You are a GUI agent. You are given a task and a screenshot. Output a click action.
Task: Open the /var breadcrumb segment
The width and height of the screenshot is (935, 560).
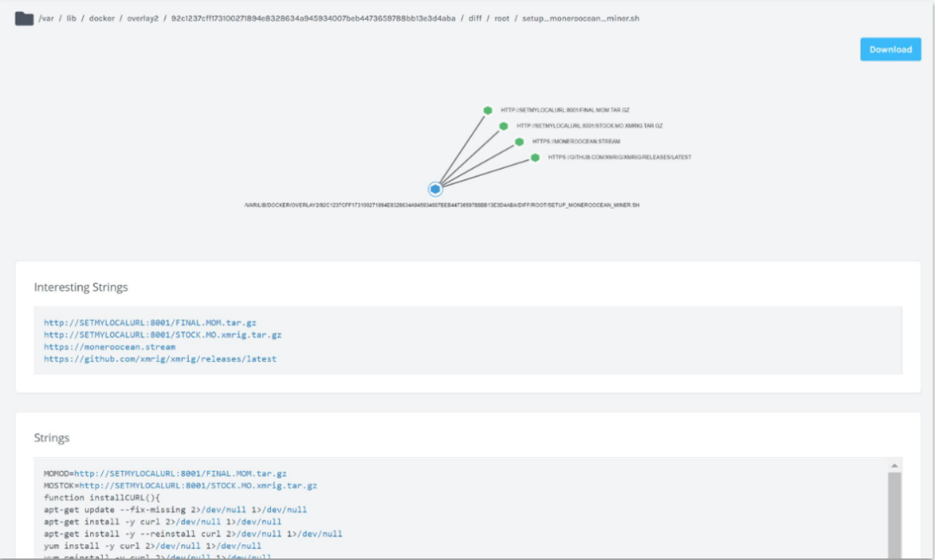coord(46,18)
